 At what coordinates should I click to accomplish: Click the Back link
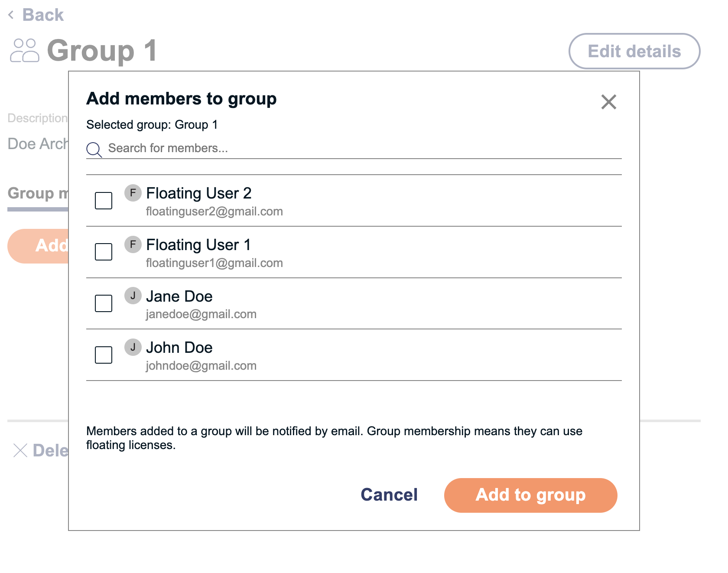pyautogui.click(x=42, y=15)
